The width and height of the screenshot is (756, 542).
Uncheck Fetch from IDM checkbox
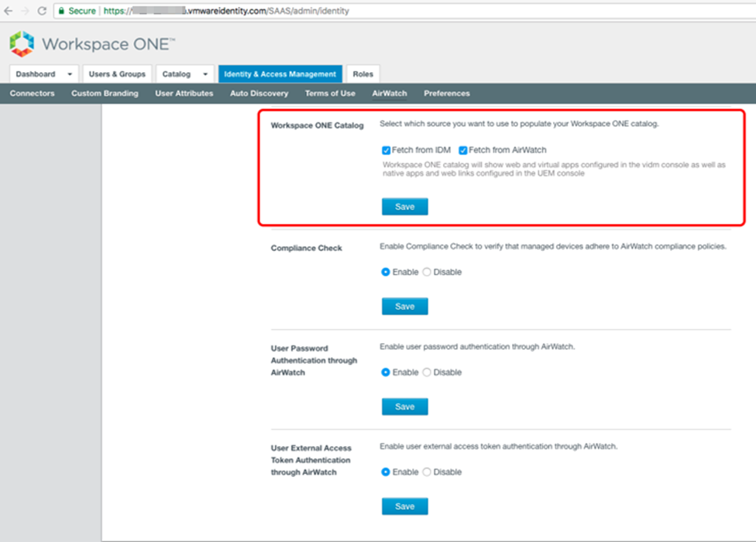coord(386,150)
